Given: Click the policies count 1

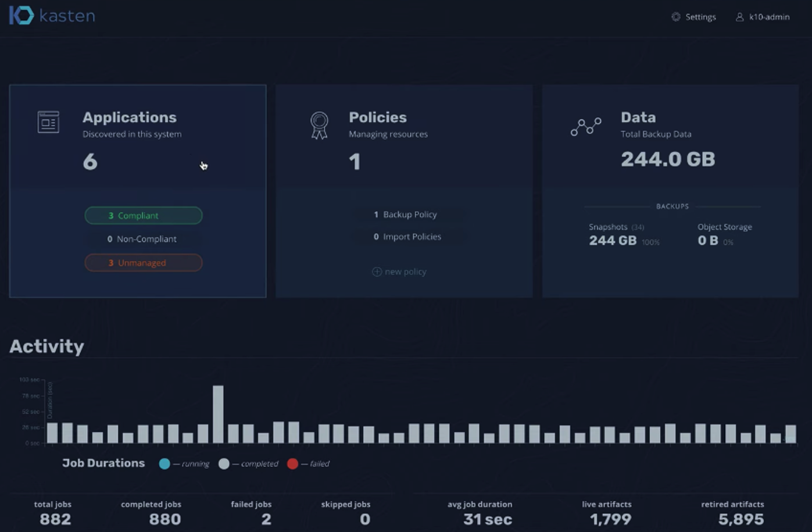Looking at the screenshot, I should 355,162.
